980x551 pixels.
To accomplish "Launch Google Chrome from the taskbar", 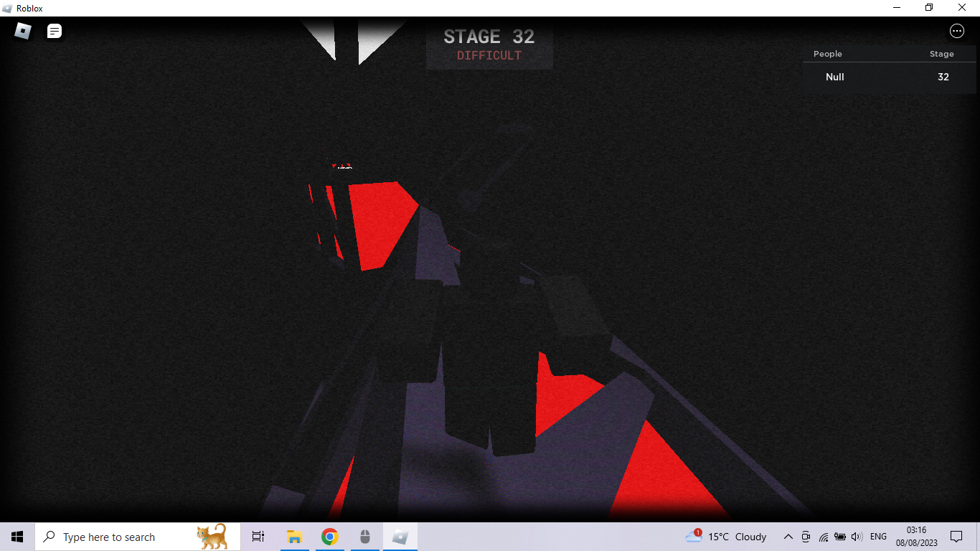I will click(329, 537).
